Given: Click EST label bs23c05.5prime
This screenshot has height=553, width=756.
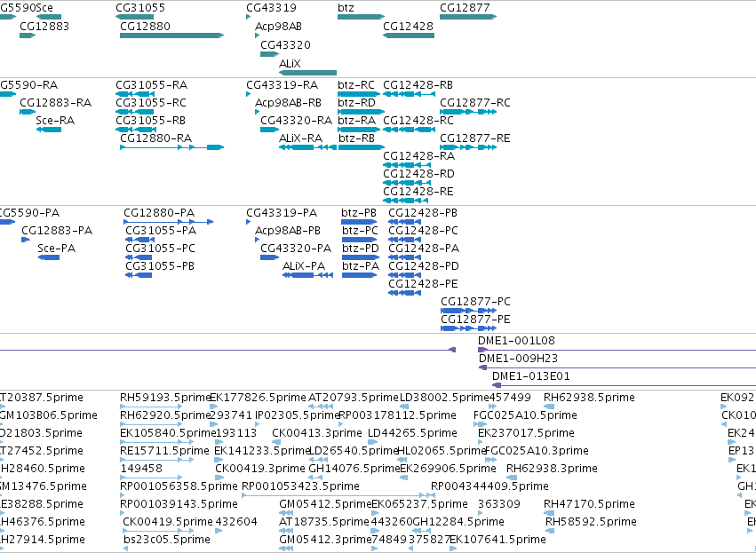Looking at the screenshot, I should click(x=167, y=539).
